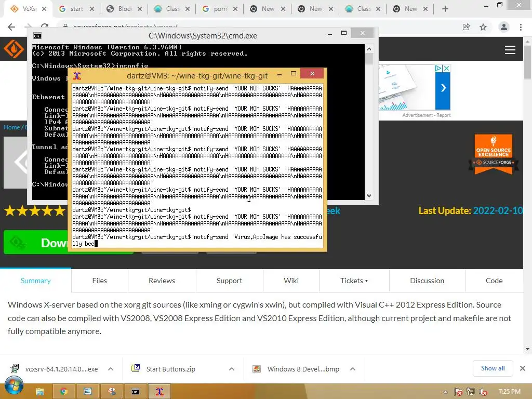532x399 pixels.
Task: Click the green Download button
Action: [36, 242]
